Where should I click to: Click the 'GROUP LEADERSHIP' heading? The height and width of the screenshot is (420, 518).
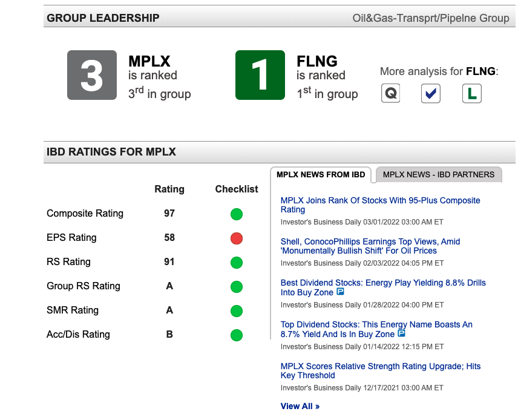click(103, 18)
